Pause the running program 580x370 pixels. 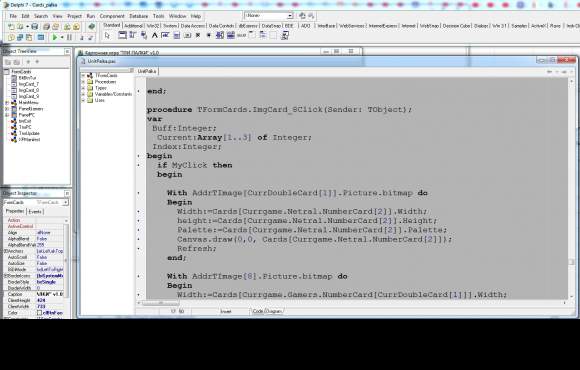click(x=69, y=37)
